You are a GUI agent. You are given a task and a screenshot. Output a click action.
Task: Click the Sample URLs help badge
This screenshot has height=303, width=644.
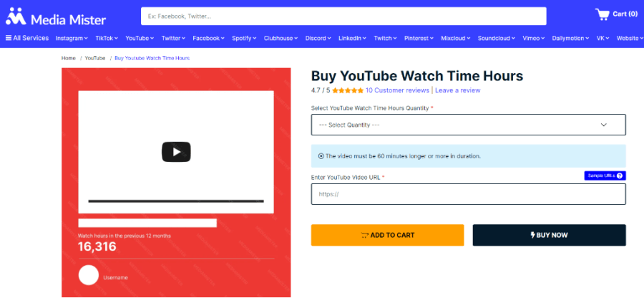605,175
